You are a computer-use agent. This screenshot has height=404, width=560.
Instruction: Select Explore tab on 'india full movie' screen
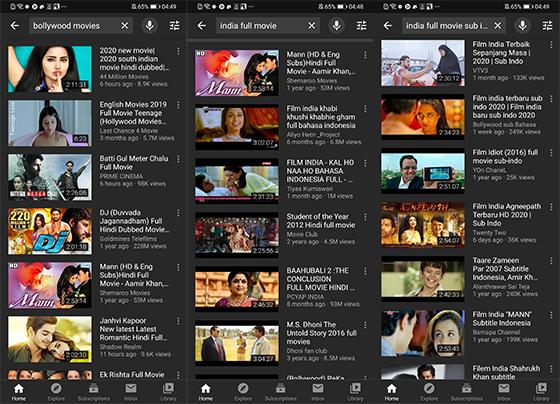tap(243, 392)
